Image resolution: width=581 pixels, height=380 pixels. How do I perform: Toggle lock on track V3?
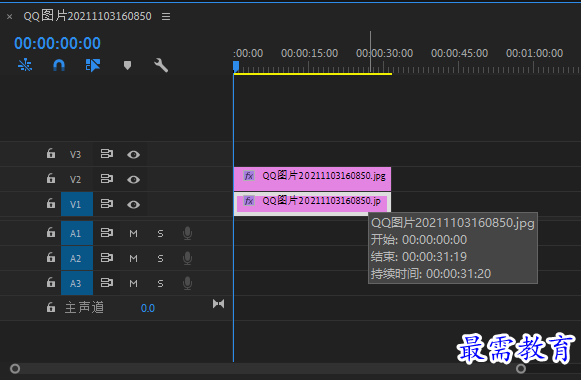(x=51, y=153)
